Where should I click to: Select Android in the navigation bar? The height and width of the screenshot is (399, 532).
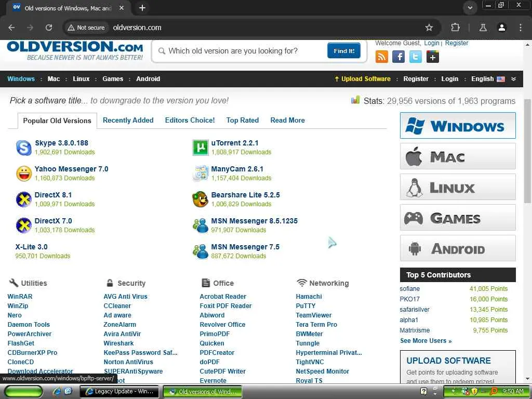[148, 79]
